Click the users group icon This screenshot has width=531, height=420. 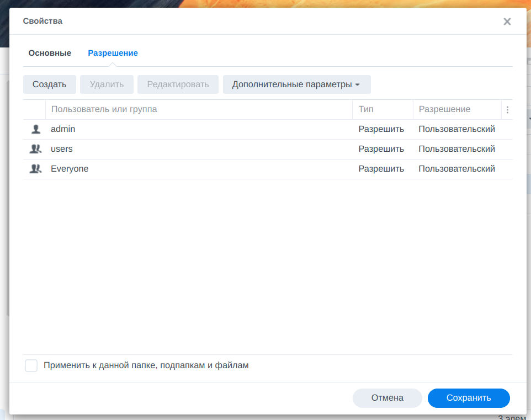pyautogui.click(x=36, y=149)
